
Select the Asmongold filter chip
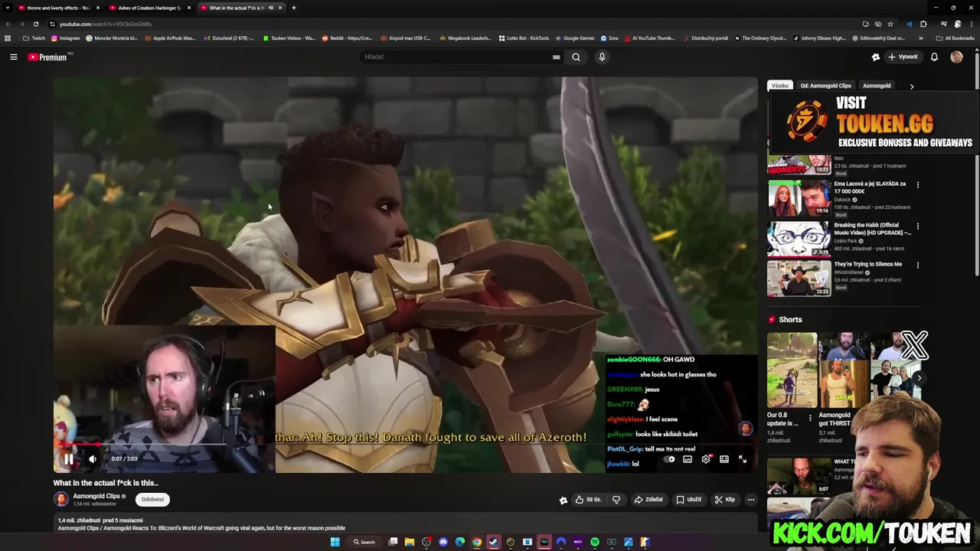point(877,86)
